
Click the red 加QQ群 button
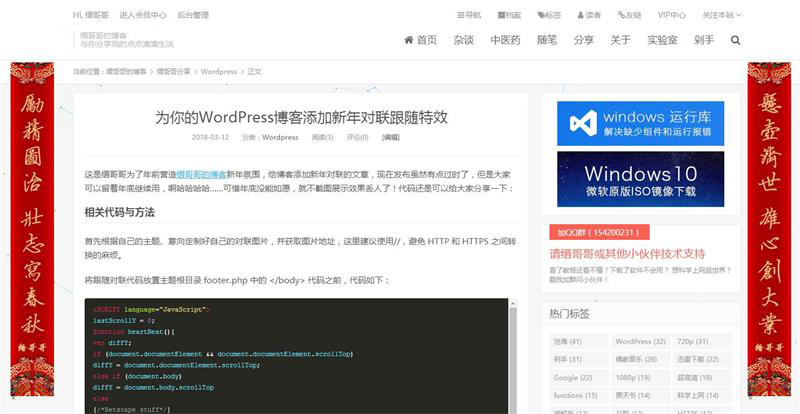click(x=599, y=233)
